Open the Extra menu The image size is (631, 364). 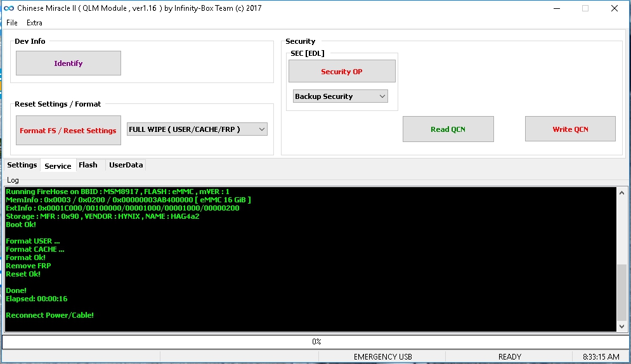[x=34, y=23]
